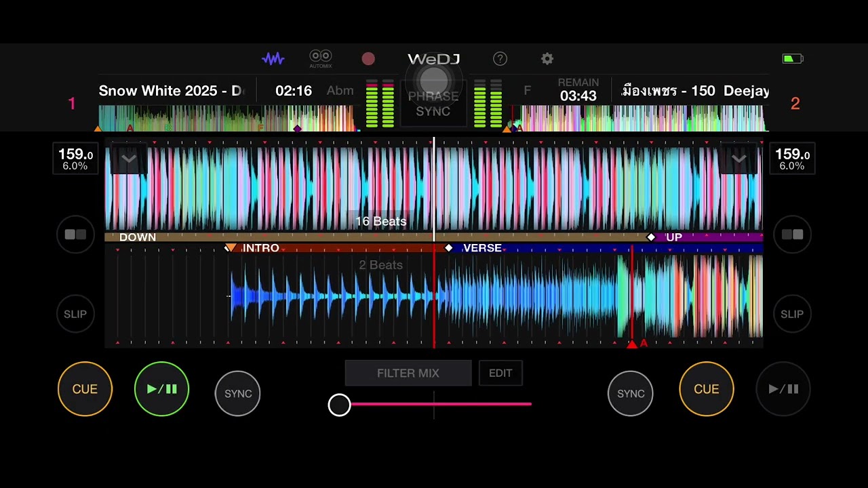
Task: Tap the 02:16 time display on deck 1
Action: point(294,91)
